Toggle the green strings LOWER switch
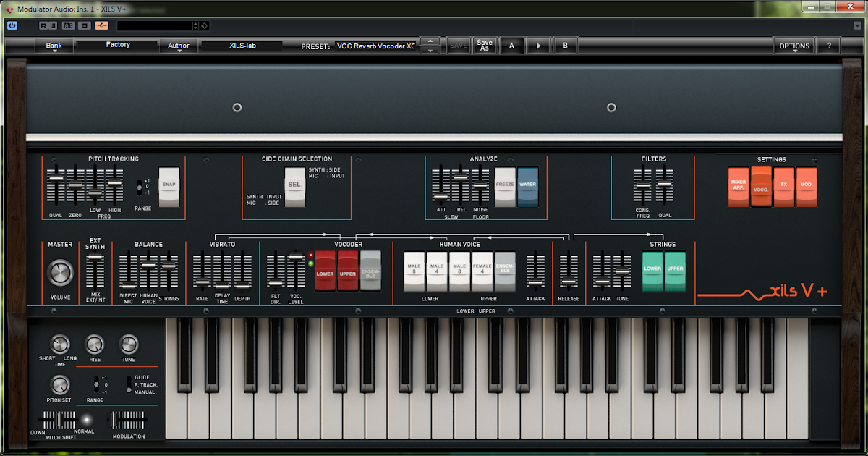Viewport: 868px width, 456px height. tap(652, 271)
